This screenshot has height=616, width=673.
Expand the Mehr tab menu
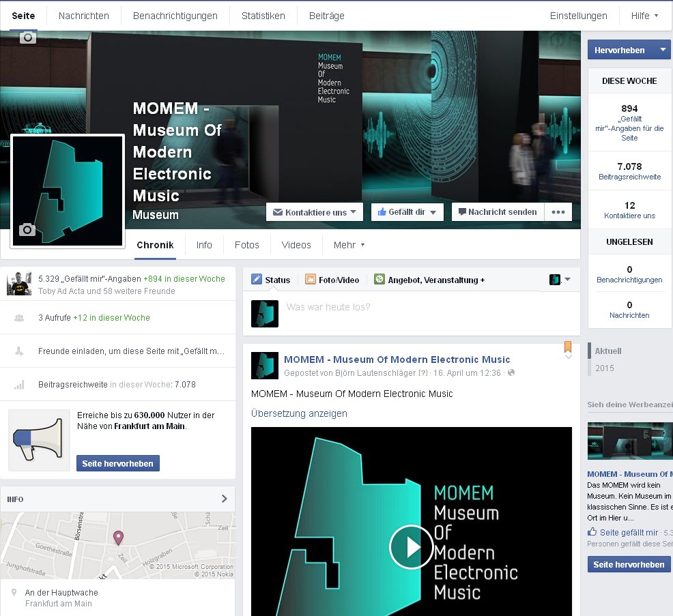[349, 245]
